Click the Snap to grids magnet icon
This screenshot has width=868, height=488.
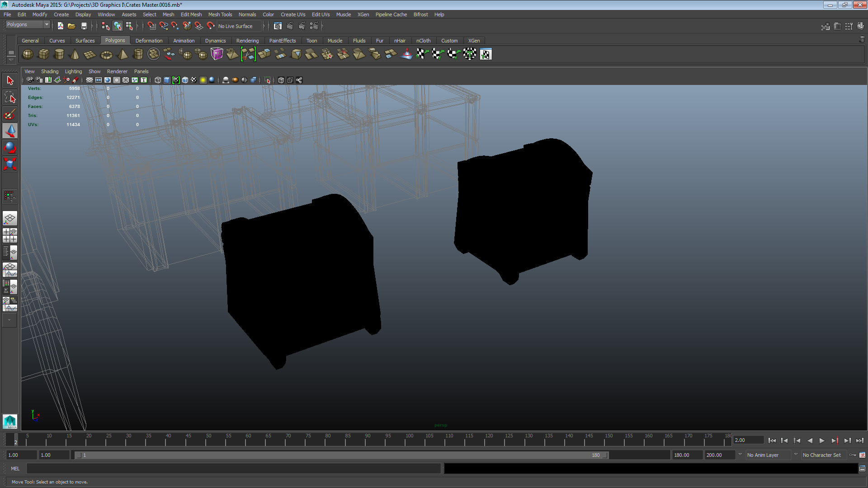[x=152, y=26]
